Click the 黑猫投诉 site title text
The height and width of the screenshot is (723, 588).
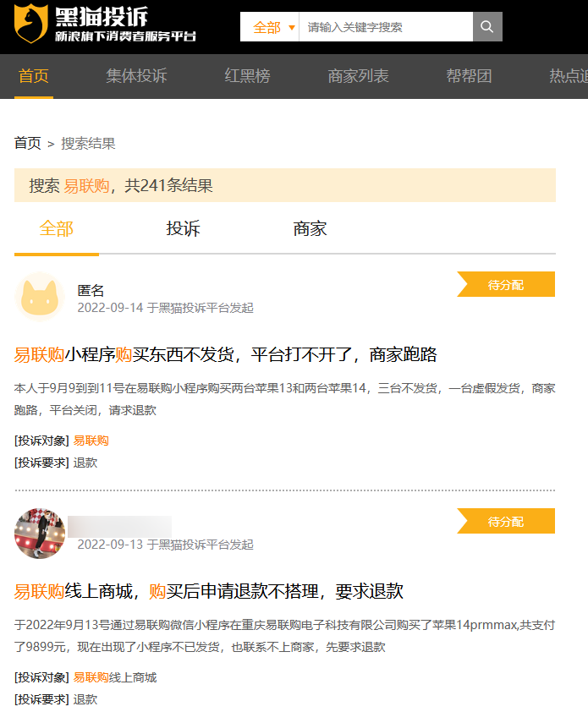click(102, 17)
